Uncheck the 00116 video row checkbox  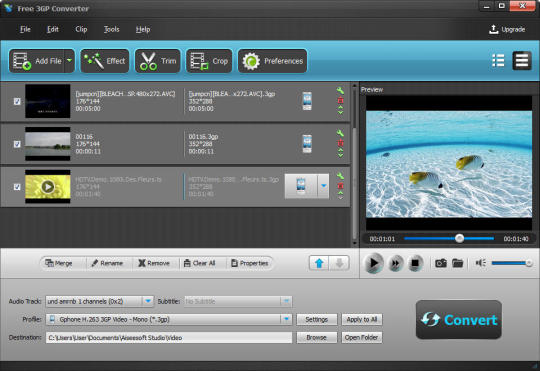pos(17,144)
